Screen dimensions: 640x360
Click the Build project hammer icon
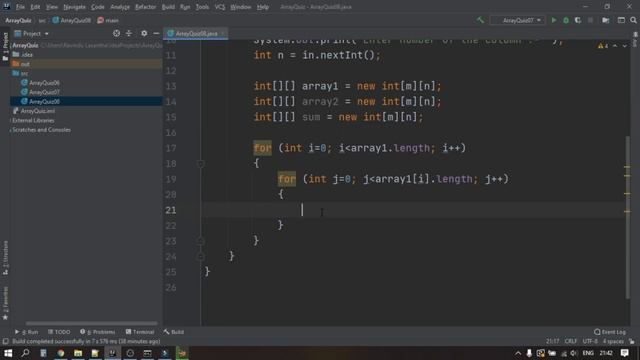point(480,20)
